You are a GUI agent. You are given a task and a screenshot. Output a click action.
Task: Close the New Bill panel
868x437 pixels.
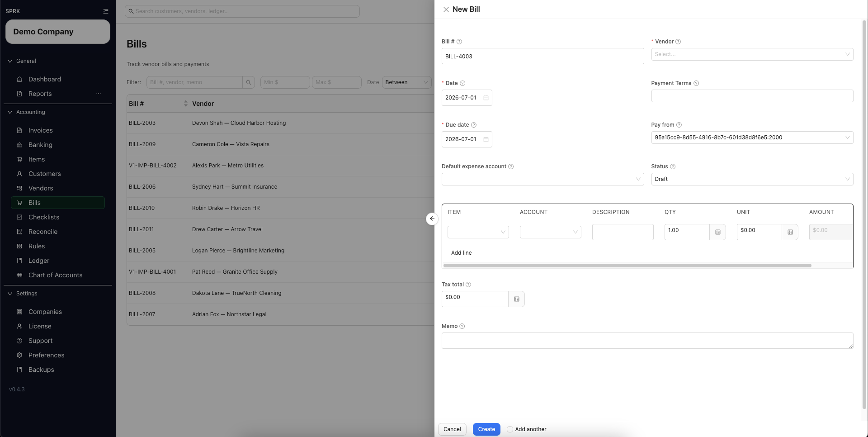(446, 9)
